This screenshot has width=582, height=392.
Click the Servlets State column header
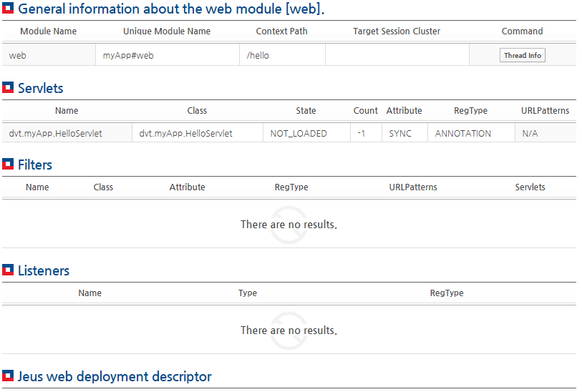306,110
